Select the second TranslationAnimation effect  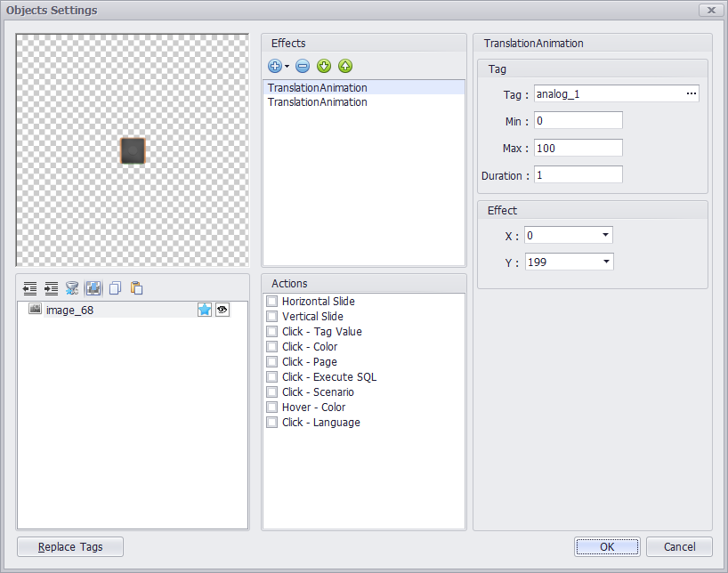pyautogui.click(x=318, y=102)
